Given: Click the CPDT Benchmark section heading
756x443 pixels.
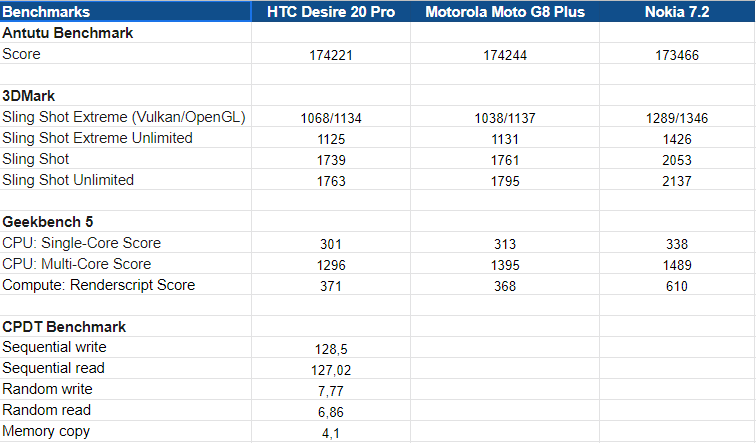Looking at the screenshot, I should 64,327.
